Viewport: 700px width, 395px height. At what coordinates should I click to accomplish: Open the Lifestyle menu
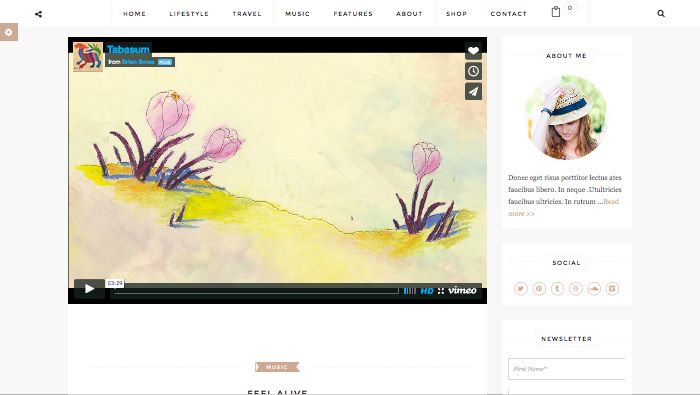pyautogui.click(x=189, y=14)
